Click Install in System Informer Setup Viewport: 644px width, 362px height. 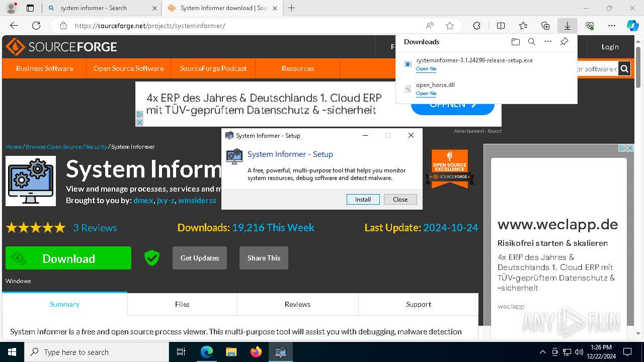(x=363, y=200)
